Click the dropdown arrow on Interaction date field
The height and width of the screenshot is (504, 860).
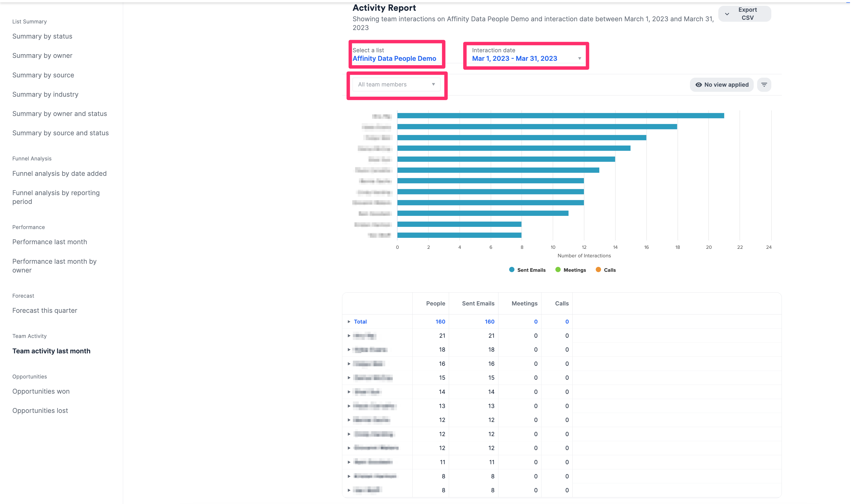579,58
